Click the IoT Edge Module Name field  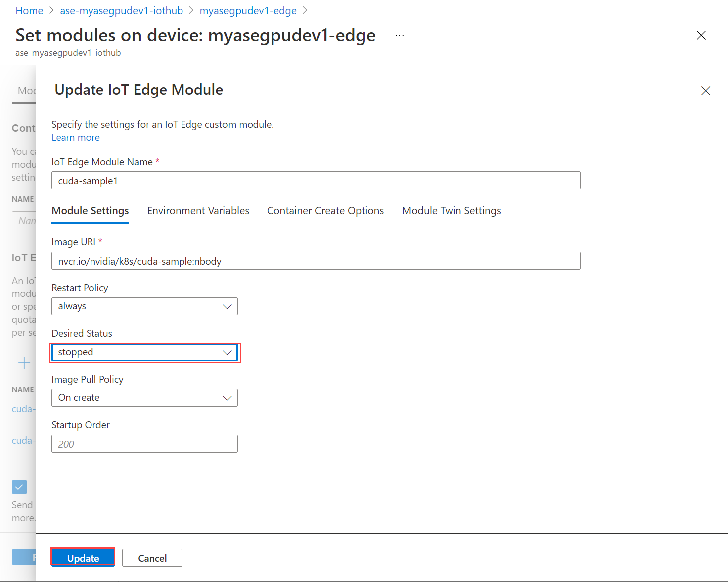(x=316, y=180)
